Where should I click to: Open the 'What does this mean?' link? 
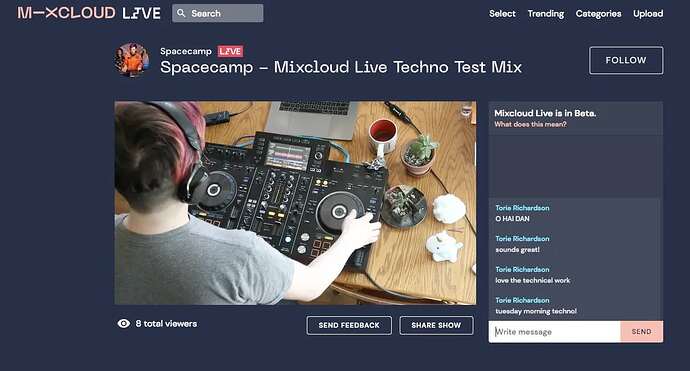coord(530,125)
